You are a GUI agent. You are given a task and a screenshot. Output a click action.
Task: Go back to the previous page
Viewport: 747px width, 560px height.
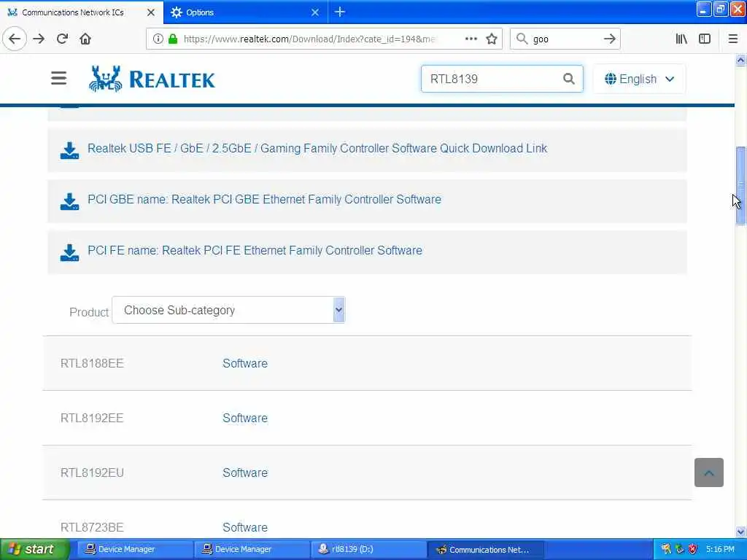click(x=15, y=39)
